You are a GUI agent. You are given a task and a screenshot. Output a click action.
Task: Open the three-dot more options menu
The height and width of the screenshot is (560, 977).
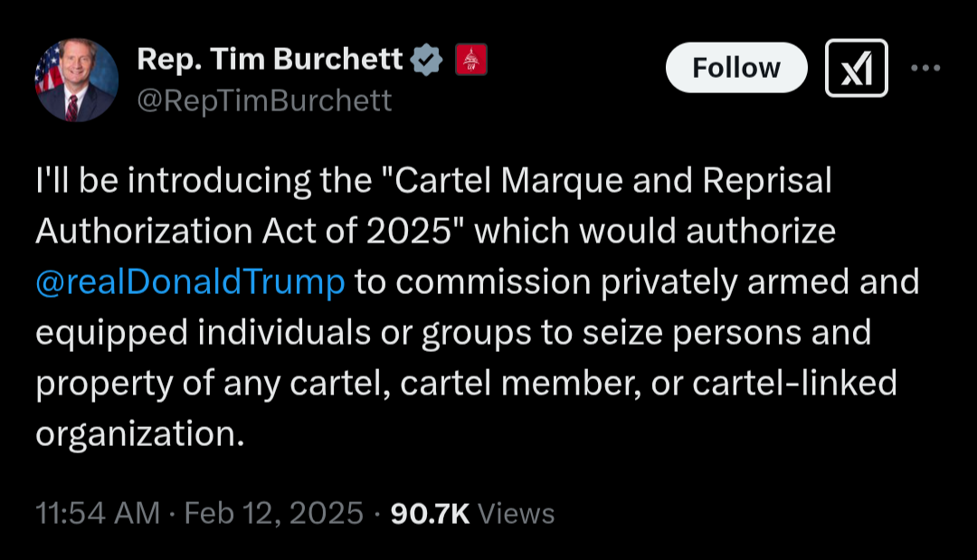(925, 69)
